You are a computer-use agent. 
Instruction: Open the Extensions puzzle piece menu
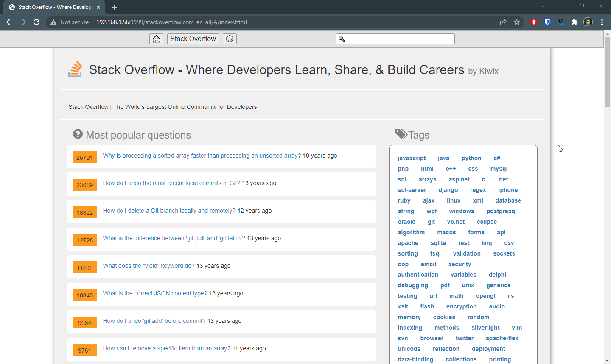575,22
